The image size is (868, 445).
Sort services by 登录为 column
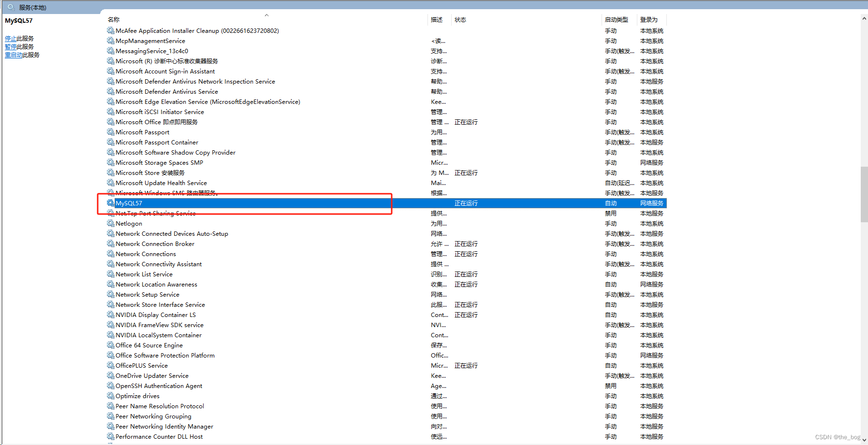(x=650, y=19)
